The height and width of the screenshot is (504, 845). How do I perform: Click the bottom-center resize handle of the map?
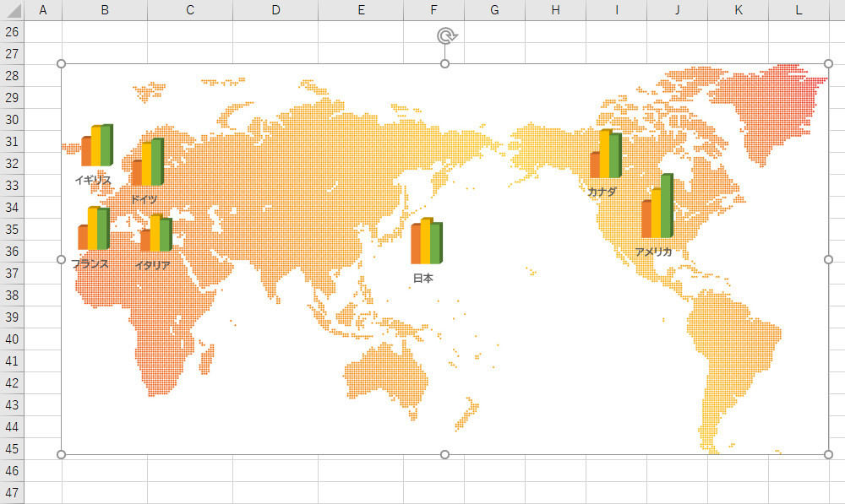click(444, 454)
